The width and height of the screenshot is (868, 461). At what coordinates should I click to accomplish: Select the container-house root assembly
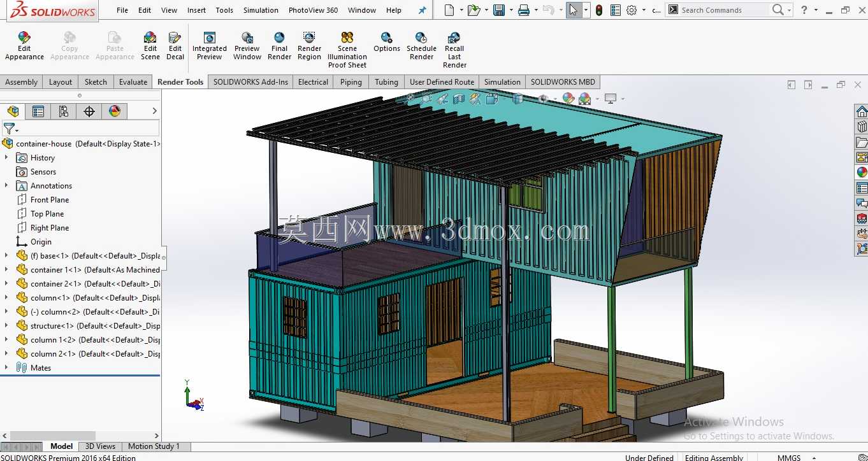coord(81,143)
